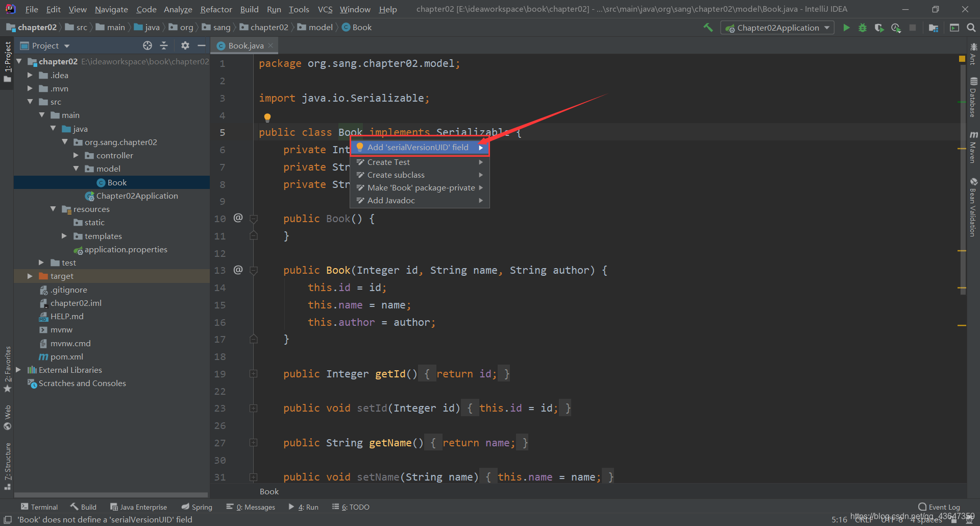
Task: Open the Analyze menu
Action: click(178, 9)
